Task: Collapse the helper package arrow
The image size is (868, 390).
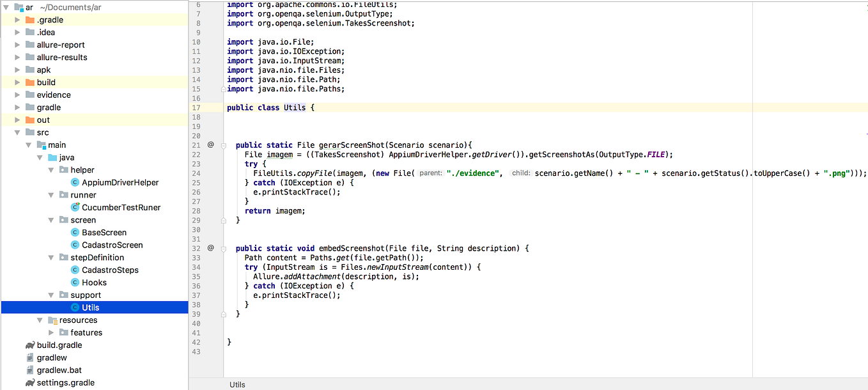Action: pyautogui.click(x=52, y=170)
